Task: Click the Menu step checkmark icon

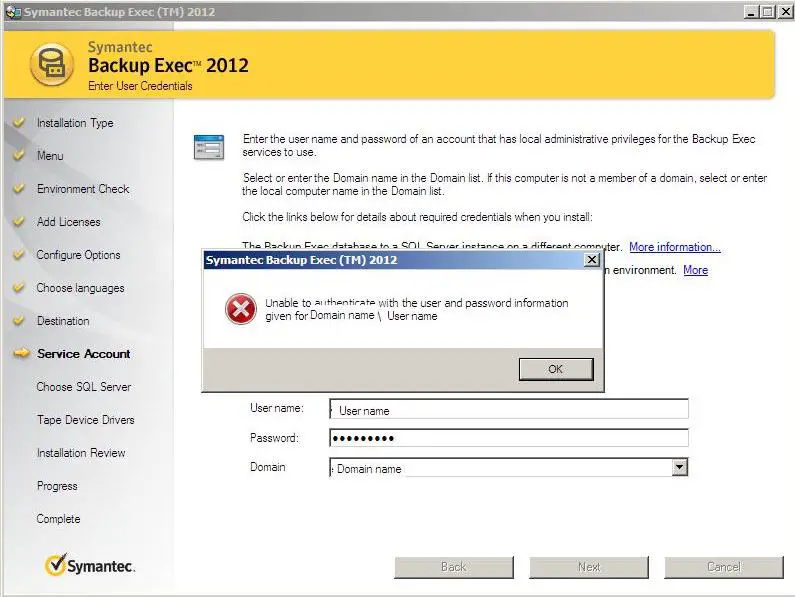Action: pyautogui.click(x=19, y=155)
